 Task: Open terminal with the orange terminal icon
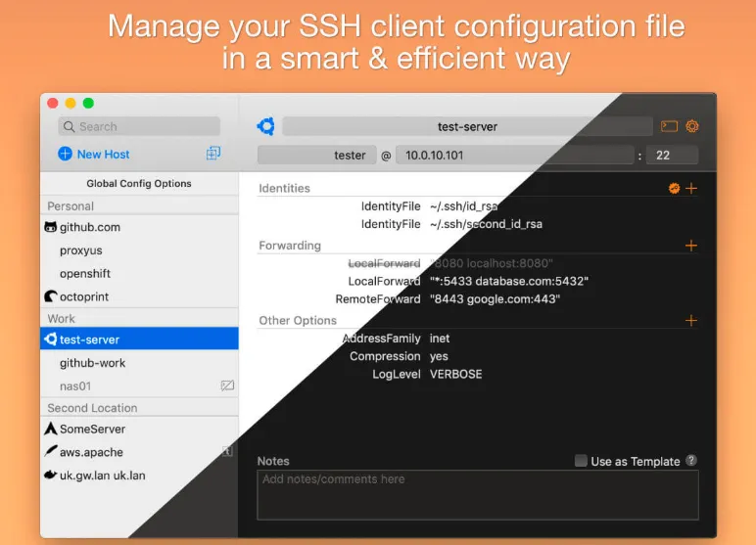pyautogui.click(x=669, y=126)
